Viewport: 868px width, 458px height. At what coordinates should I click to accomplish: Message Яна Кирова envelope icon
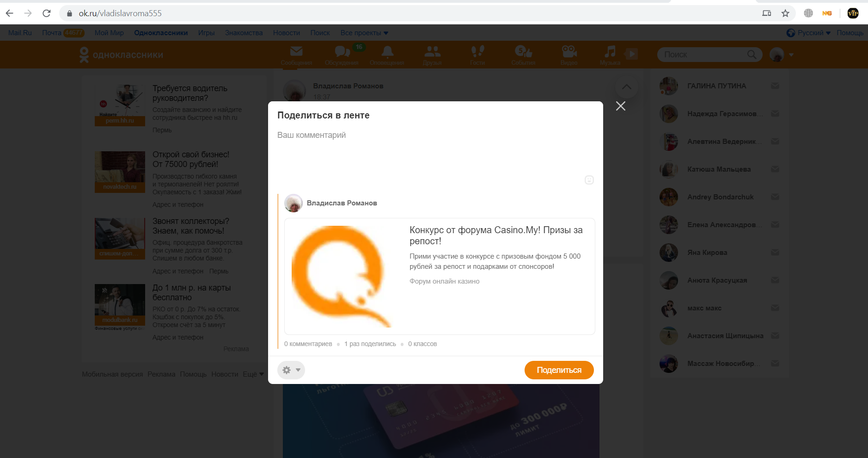(x=775, y=253)
